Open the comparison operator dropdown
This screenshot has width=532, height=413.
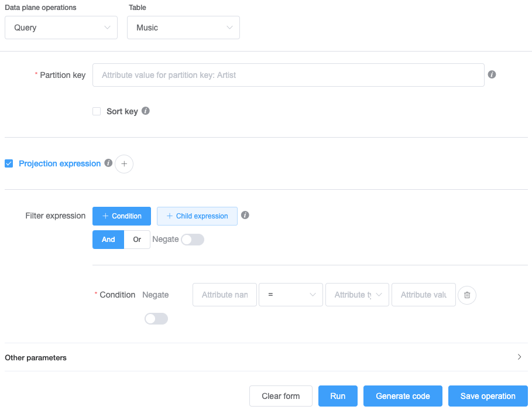click(x=291, y=295)
